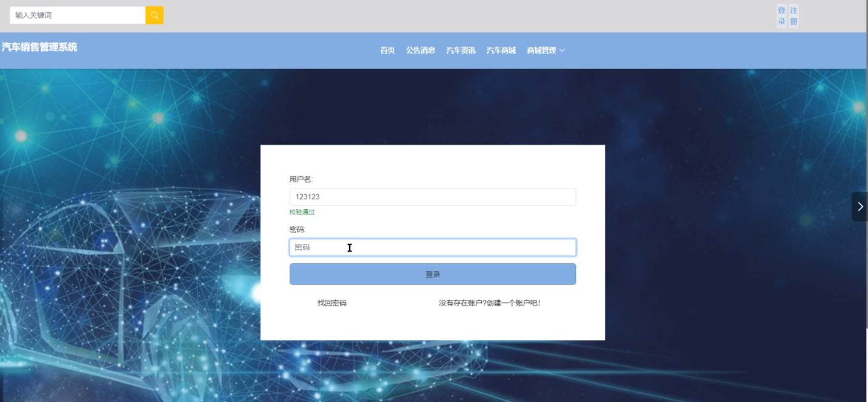Open registration via top-right 注册 icon
868x402 pixels.
(793, 15)
